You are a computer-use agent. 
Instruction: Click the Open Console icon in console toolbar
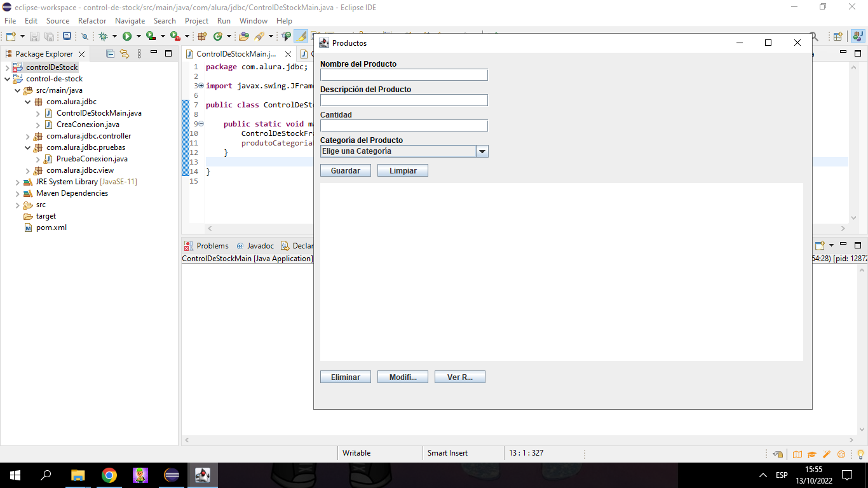point(820,245)
